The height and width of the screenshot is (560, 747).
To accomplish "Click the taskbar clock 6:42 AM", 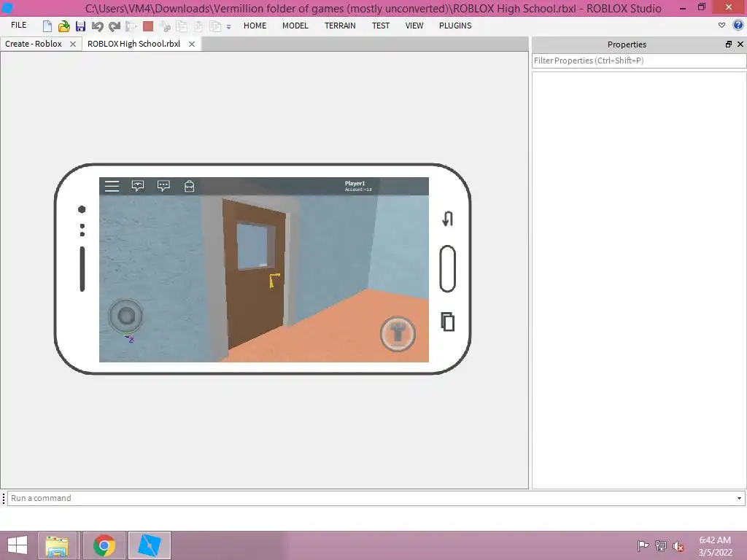I will [715, 540].
